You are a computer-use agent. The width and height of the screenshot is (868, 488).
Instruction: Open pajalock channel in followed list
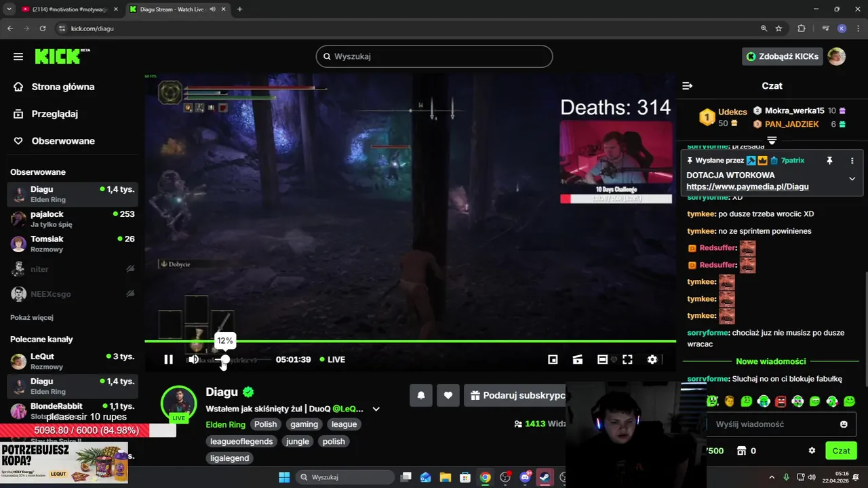tap(72, 219)
